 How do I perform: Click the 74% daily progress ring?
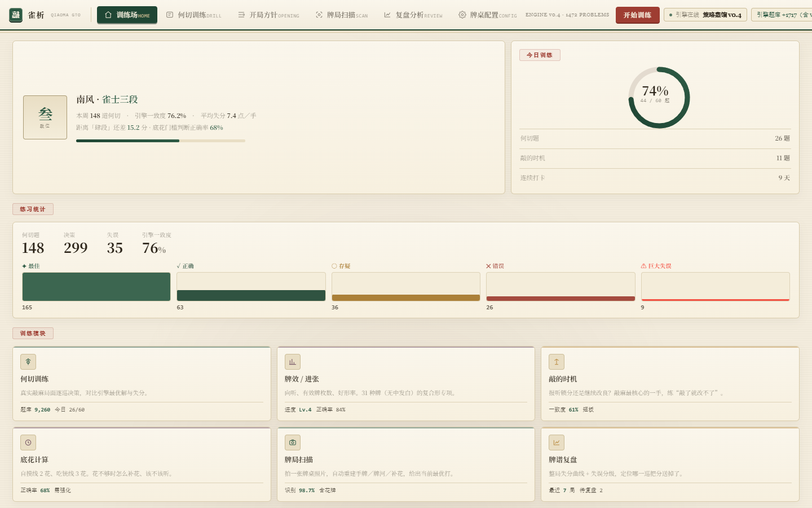(x=659, y=98)
